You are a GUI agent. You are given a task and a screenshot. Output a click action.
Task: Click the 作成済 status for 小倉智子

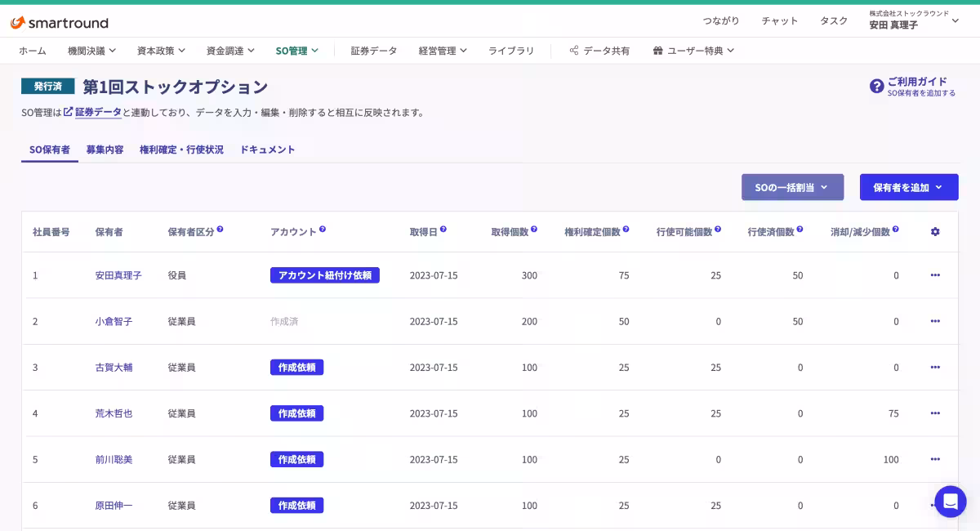pos(284,321)
